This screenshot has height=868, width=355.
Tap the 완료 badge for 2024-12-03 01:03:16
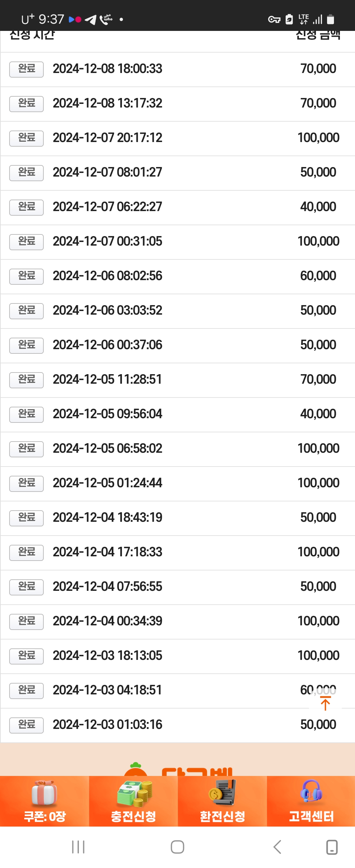tap(26, 725)
